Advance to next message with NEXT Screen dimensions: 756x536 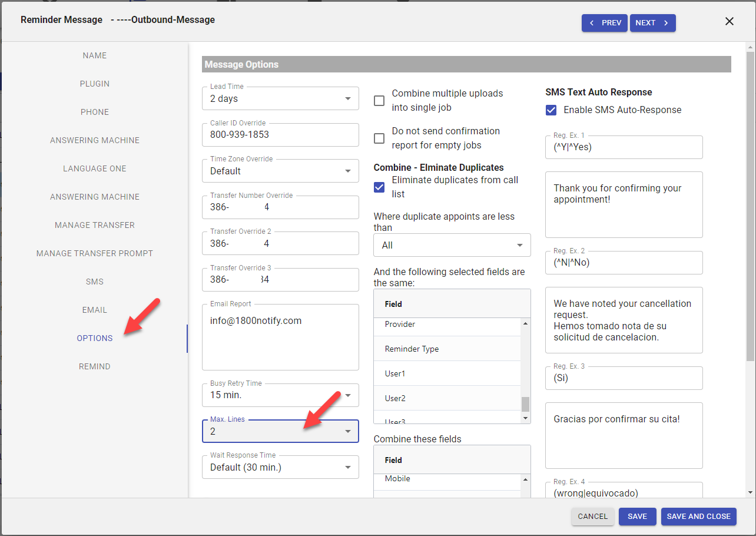tap(652, 23)
